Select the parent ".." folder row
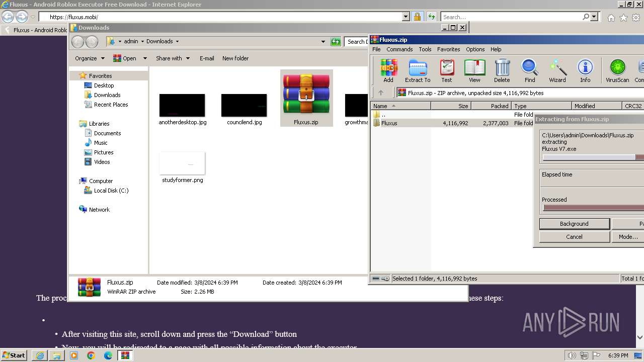Screen dimensions: 644x362 coord(383,115)
